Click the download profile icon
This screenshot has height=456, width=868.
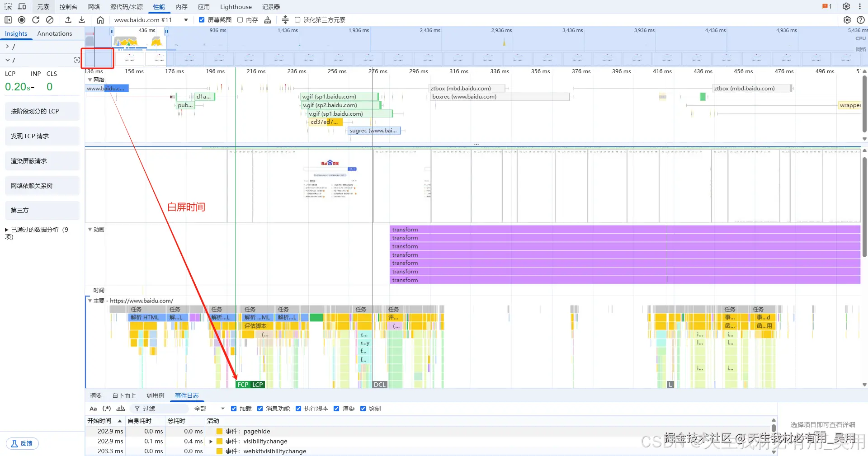tap(82, 20)
